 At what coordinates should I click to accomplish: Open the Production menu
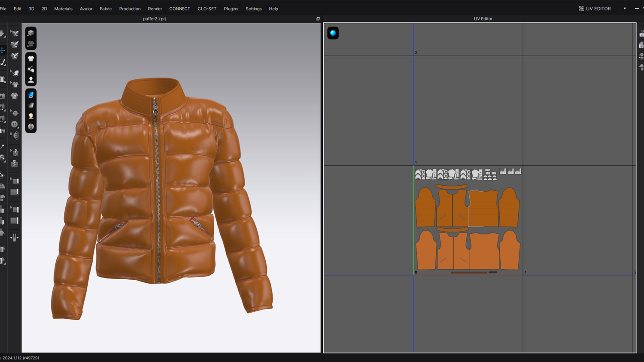pyautogui.click(x=130, y=9)
